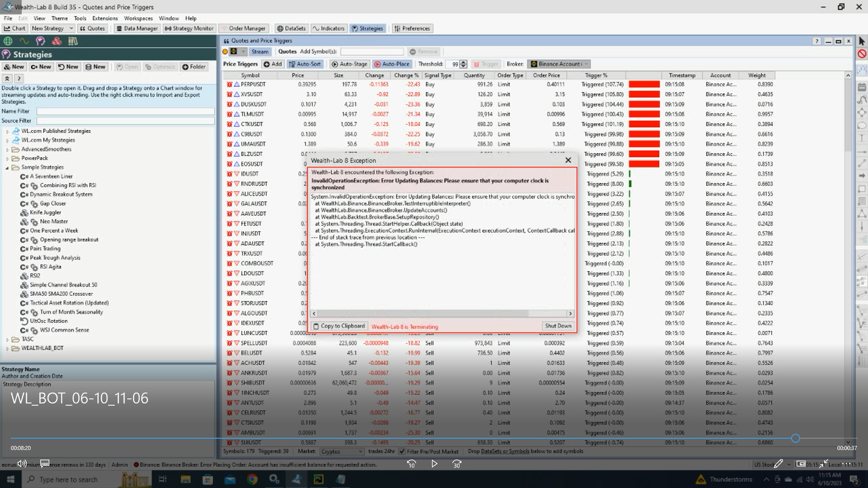Image resolution: width=868 pixels, height=488 pixels.
Task: Uncheck Filter Pre/Post Market checkbox
Action: 402,451
